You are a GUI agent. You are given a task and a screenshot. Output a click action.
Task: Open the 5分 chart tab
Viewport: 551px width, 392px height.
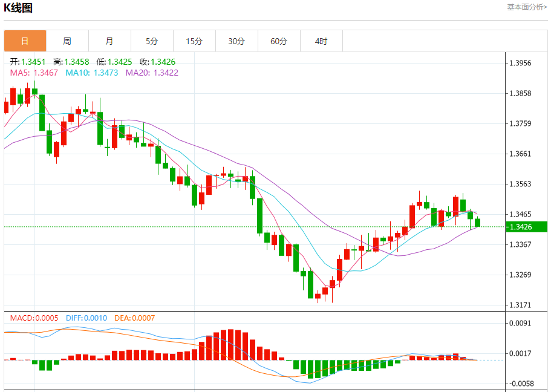[152, 41]
